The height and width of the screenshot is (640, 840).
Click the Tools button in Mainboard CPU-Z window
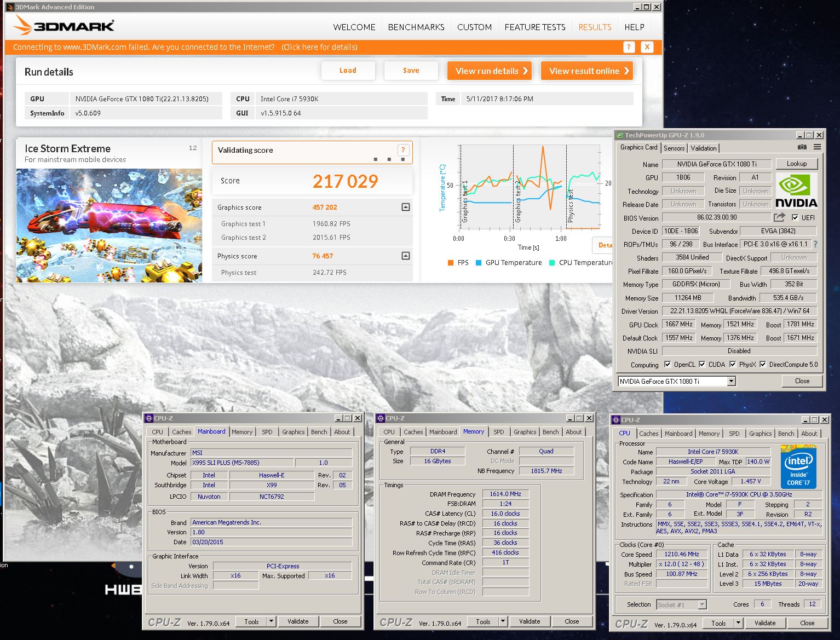coord(251,621)
